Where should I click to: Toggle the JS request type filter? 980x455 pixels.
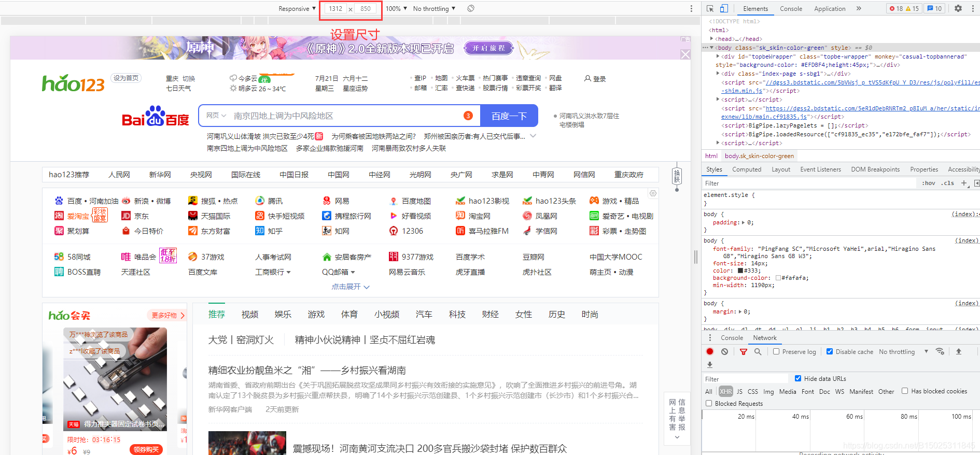(x=739, y=392)
